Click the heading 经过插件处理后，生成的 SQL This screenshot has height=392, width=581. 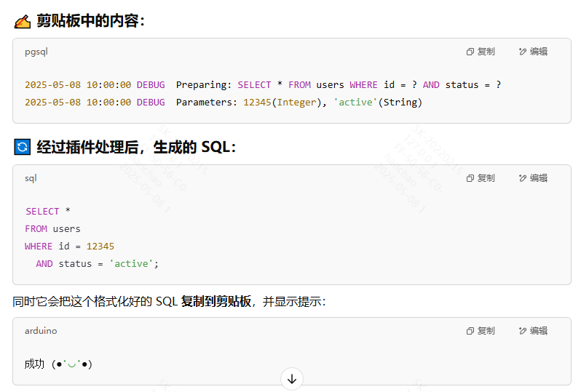[x=136, y=148]
